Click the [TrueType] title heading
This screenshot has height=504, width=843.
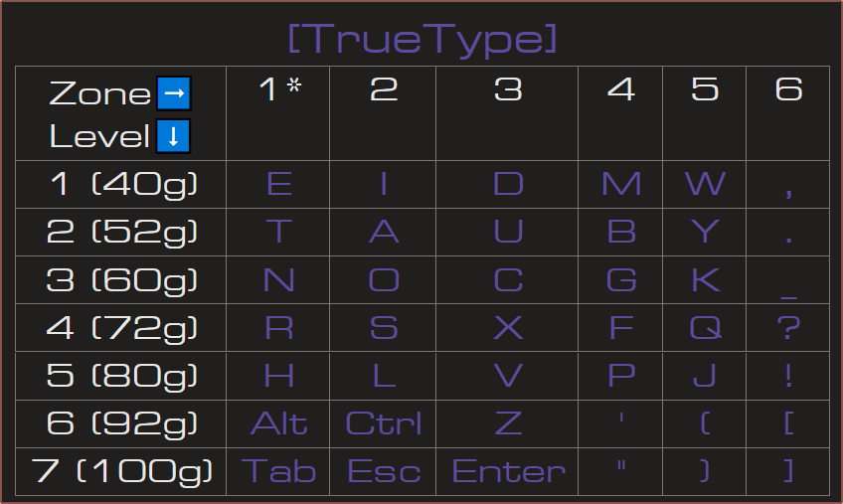point(422,38)
